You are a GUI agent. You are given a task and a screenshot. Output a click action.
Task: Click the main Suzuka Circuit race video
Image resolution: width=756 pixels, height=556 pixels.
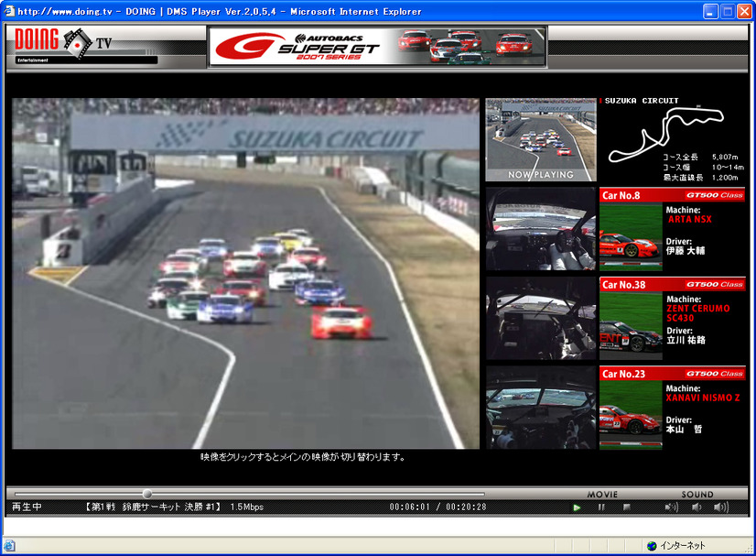(246, 274)
